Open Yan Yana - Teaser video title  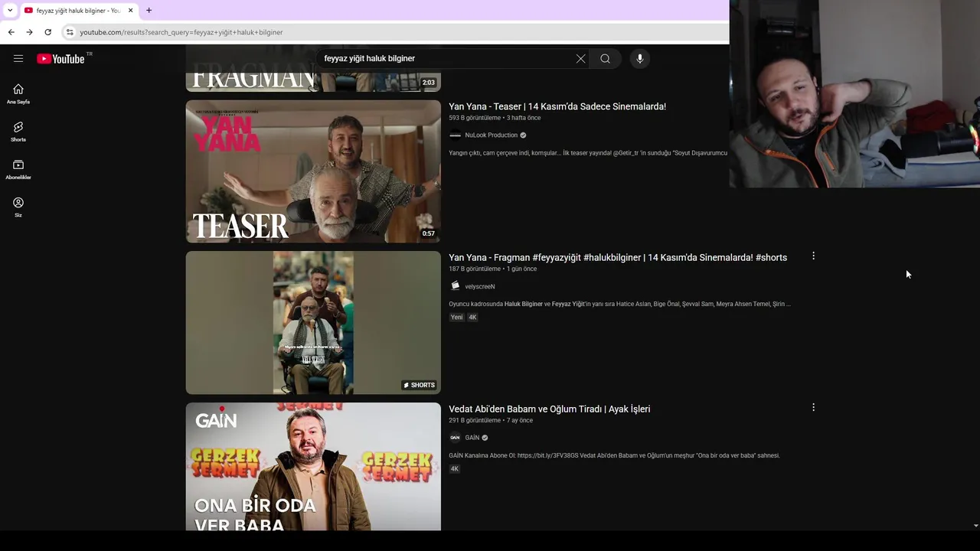[557, 106]
